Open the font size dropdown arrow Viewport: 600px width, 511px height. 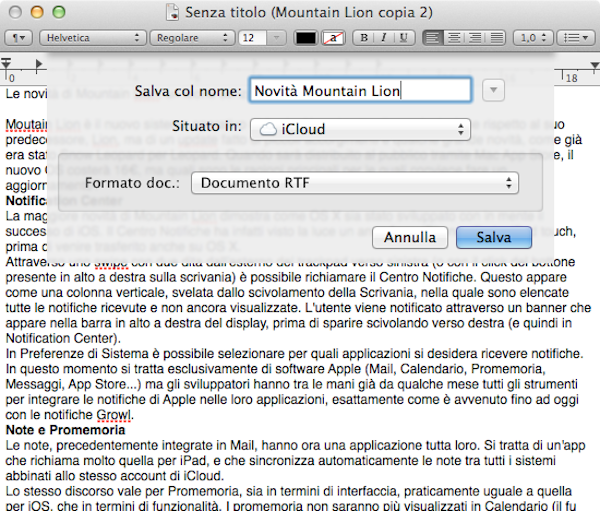tap(276, 38)
